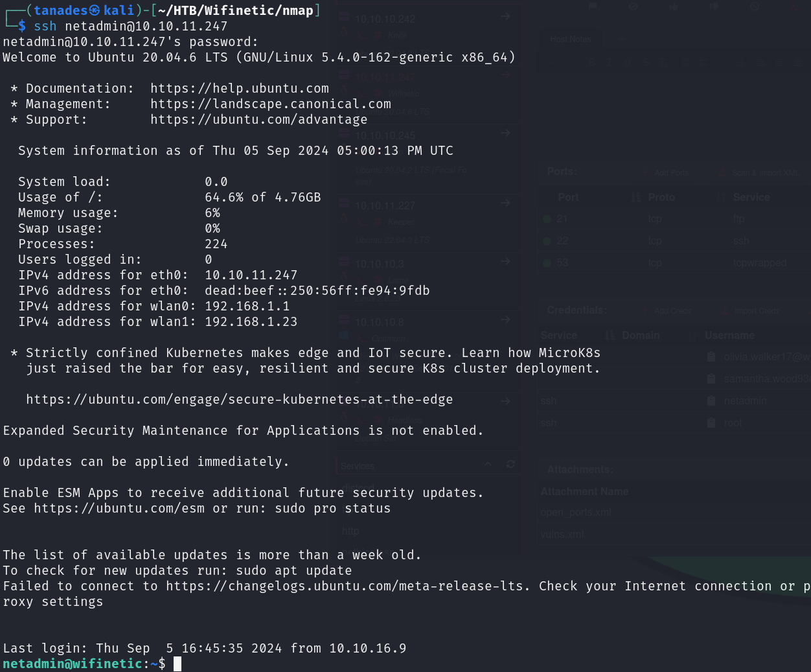811x672 pixels.
Task: Click the landscape.canonical.com URL
Action: click(271, 104)
